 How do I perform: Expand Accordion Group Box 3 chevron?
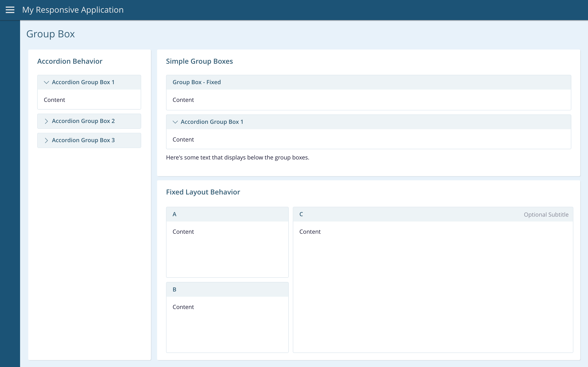click(46, 140)
